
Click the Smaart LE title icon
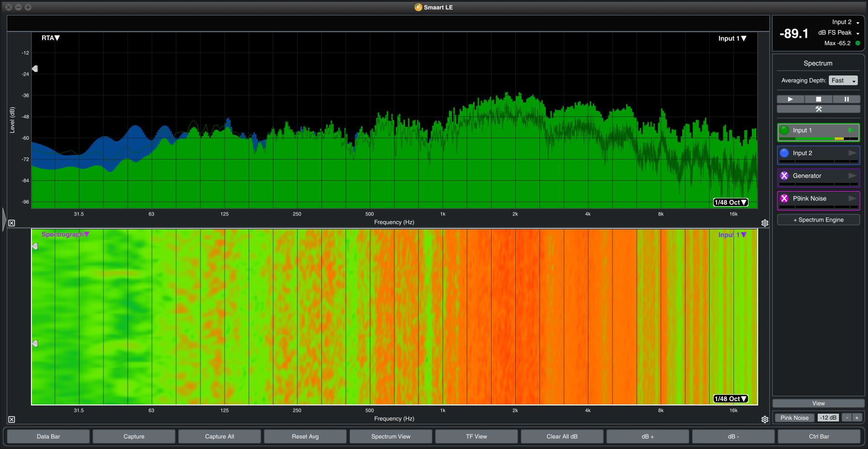[x=419, y=7]
